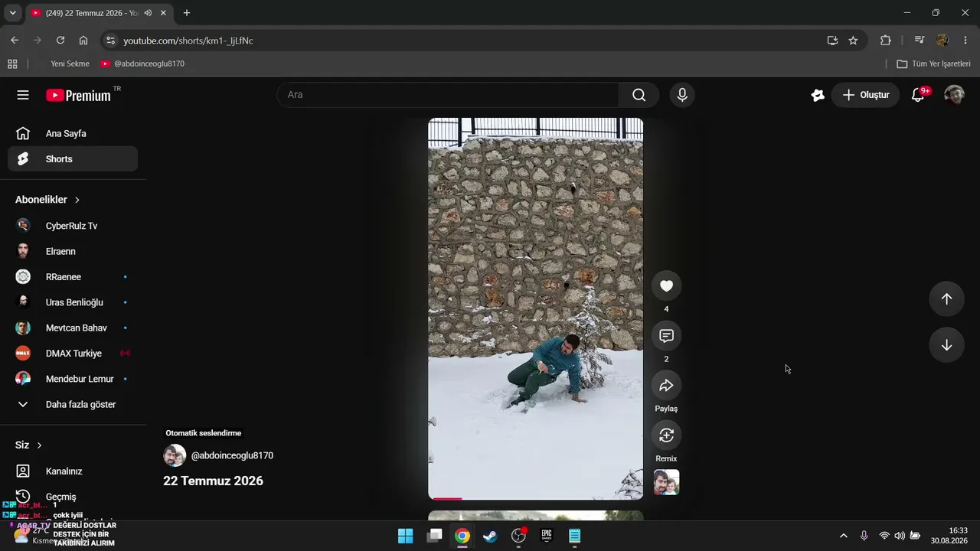Image resolution: width=980 pixels, height=551 pixels.
Task: Open Tüm Yer İşaretleri folder
Action: click(x=933, y=64)
